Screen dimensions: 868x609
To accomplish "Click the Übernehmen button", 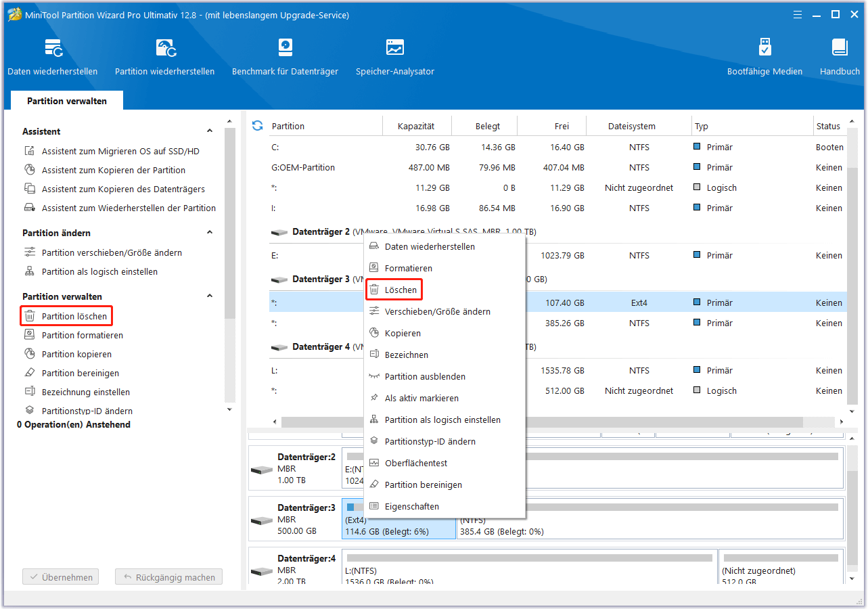I will click(61, 577).
